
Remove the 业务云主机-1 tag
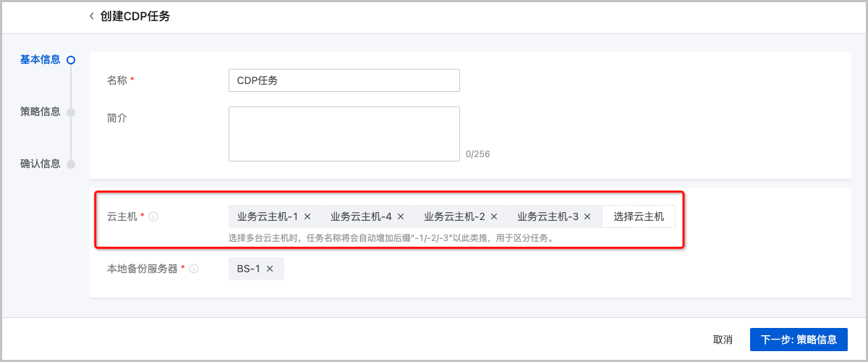point(307,216)
